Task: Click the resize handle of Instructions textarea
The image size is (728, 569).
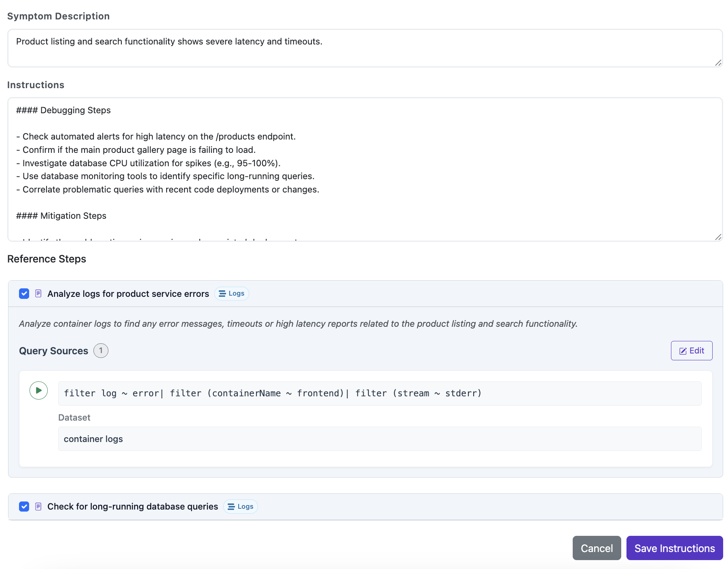Action: pyautogui.click(x=718, y=237)
